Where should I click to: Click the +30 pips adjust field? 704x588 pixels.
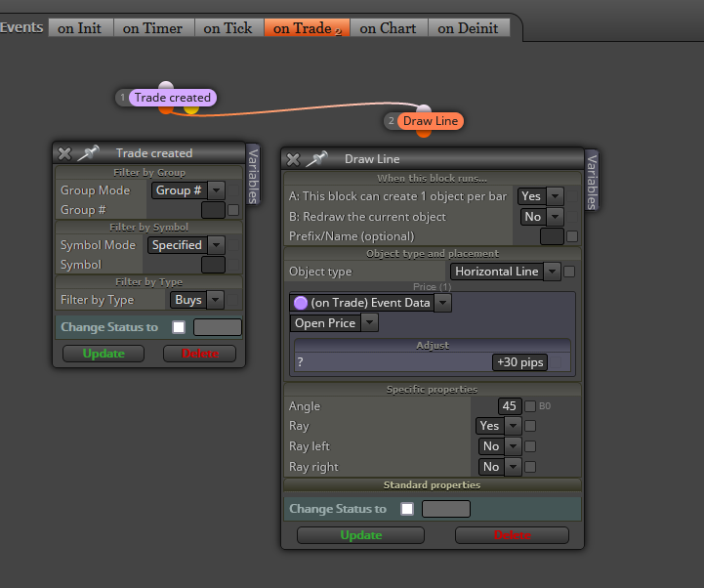pos(519,362)
